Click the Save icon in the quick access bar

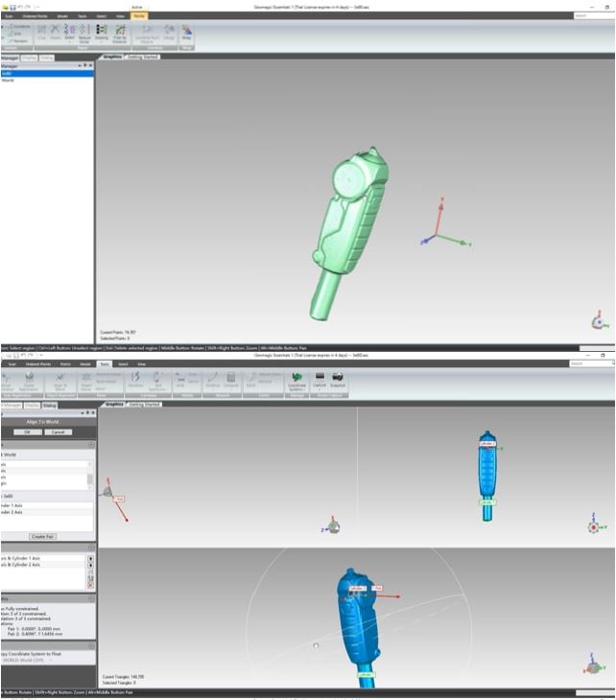(x=12, y=8)
